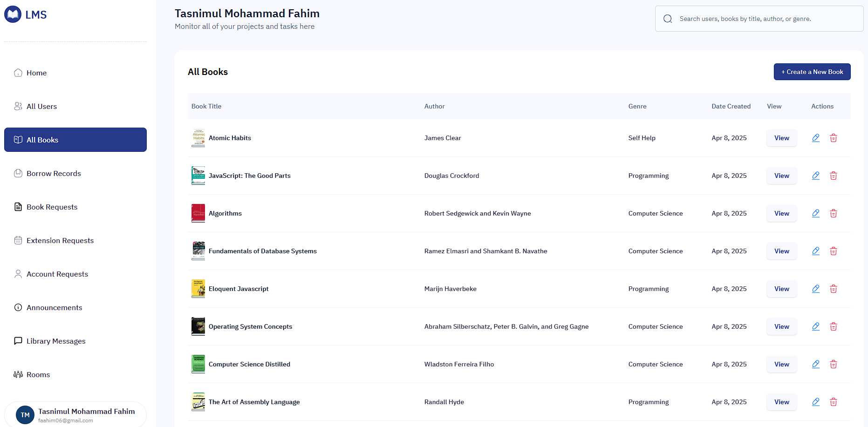Click the search magnifier icon
Screen dimensions: 868x427
coord(668,19)
